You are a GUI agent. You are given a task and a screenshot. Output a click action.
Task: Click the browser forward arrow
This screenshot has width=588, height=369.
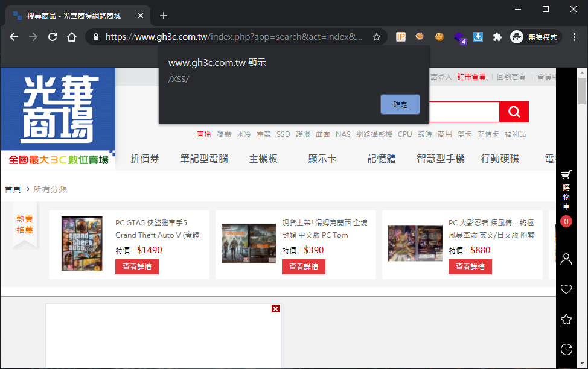(x=33, y=37)
